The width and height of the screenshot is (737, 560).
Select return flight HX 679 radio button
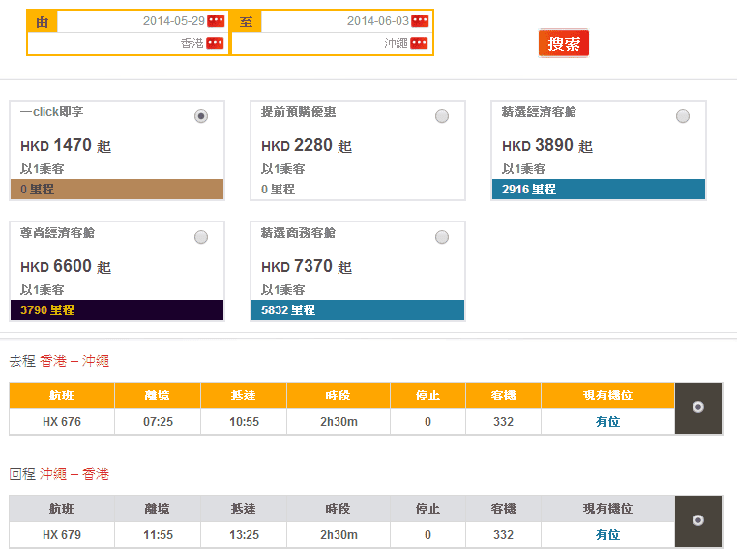tap(698, 521)
